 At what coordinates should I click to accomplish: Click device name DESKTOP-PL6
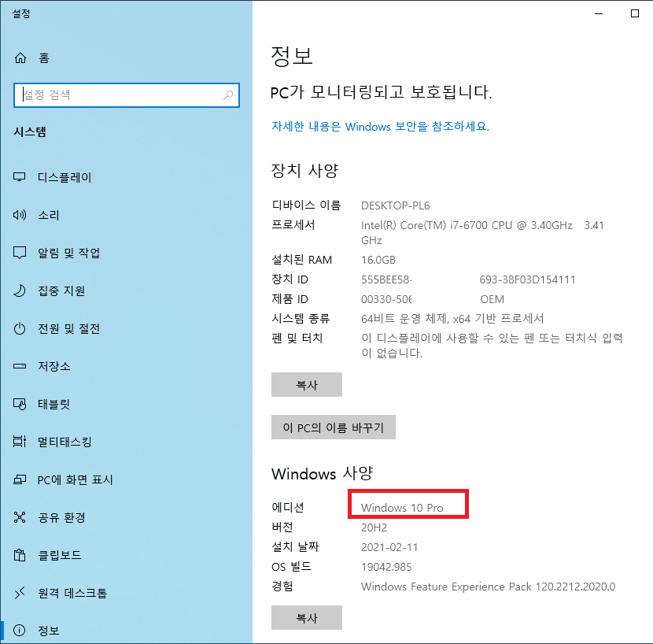coord(395,205)
